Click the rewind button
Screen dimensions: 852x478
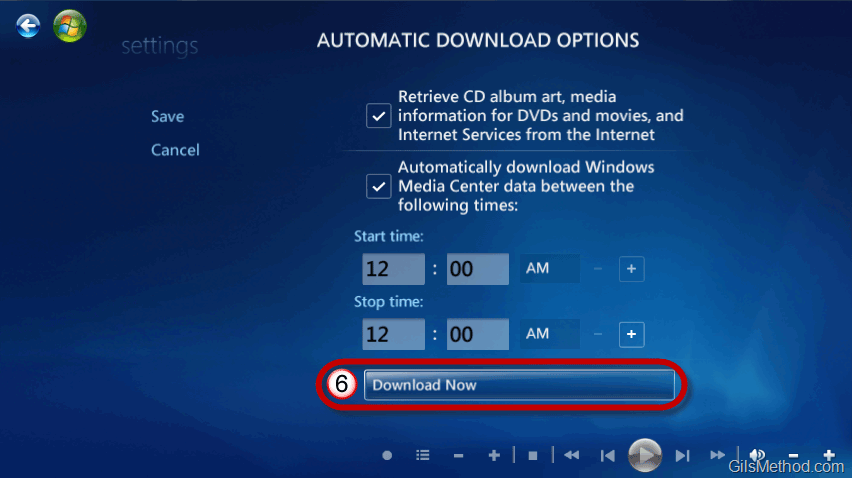[x=571, y=455]
